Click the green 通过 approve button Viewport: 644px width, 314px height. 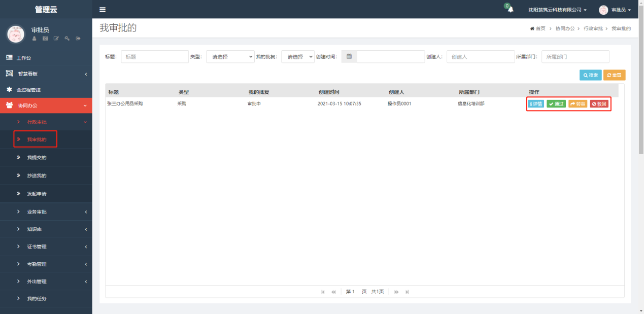click(x=556, y=104)
